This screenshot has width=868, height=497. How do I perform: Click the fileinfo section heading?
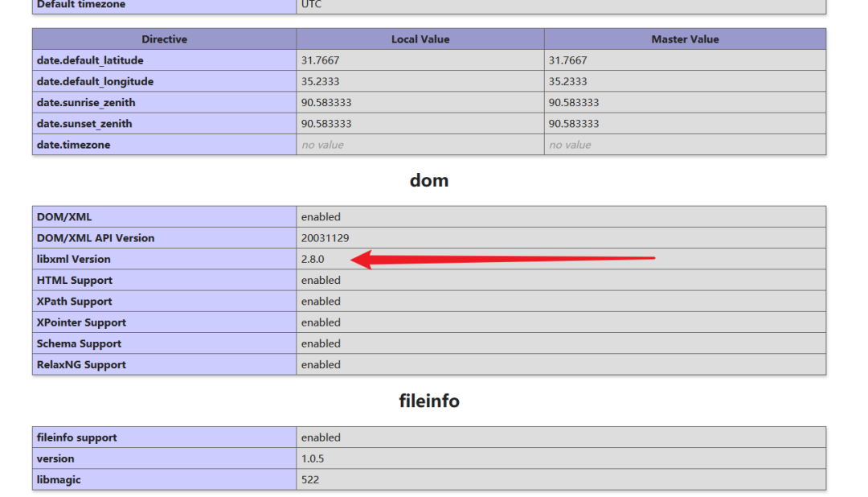click(x=429, y=401)
